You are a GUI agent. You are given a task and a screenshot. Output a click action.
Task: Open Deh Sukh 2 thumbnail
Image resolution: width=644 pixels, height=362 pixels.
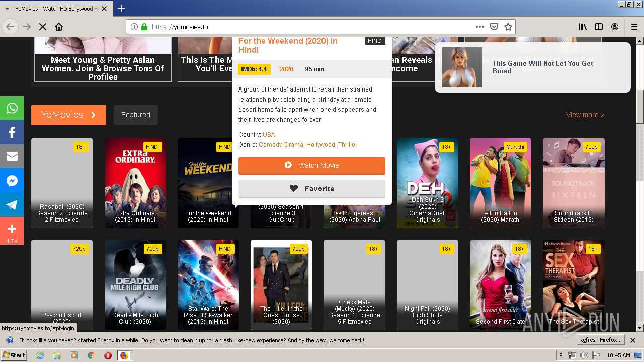coord(428,183)
